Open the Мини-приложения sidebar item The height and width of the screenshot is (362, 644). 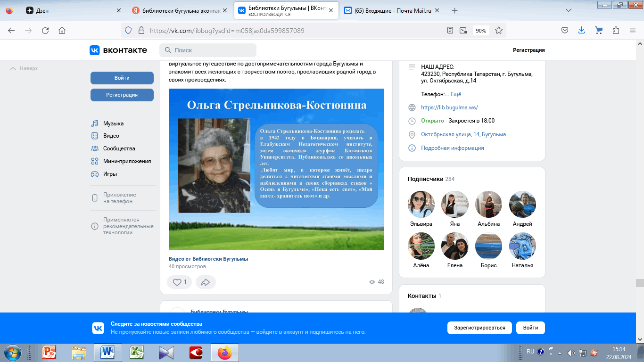point(121,161)
